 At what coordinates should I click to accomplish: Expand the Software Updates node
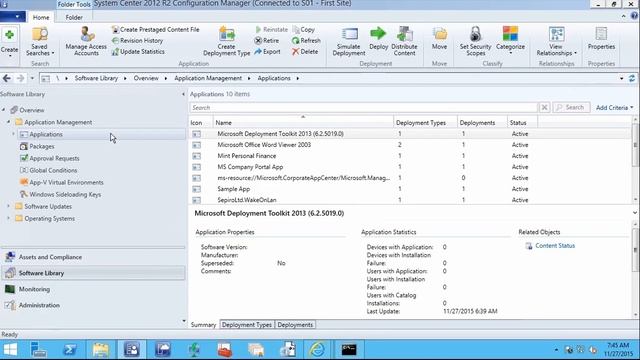(8, 207)
